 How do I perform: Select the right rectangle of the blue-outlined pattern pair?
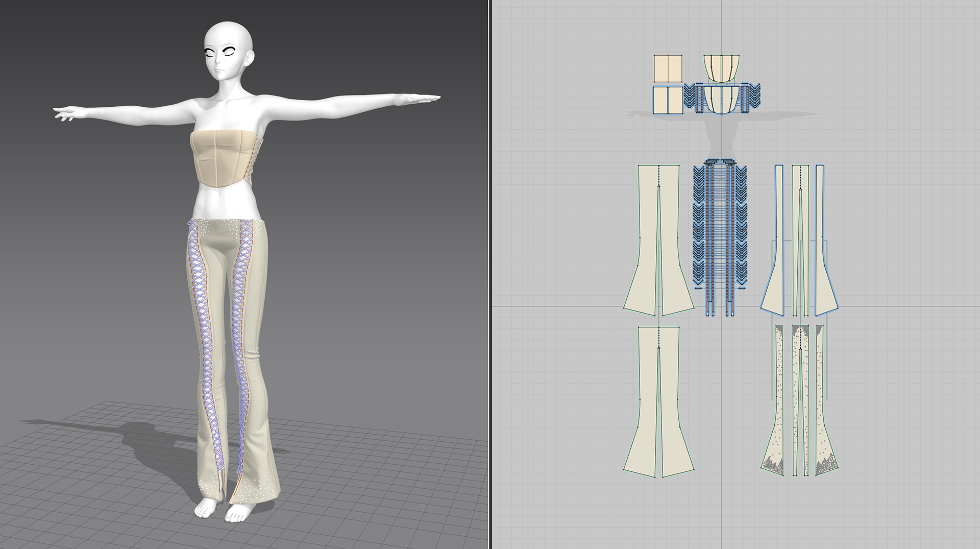[x=676, y=100]
